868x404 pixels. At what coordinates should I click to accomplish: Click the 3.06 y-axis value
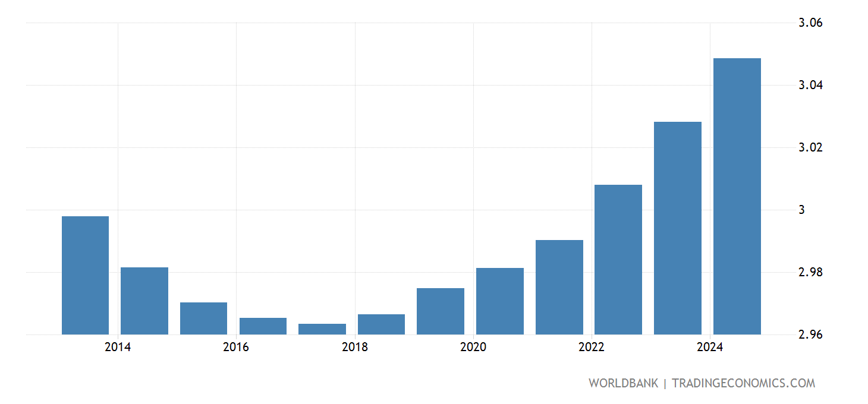click(x=810, y=23)
